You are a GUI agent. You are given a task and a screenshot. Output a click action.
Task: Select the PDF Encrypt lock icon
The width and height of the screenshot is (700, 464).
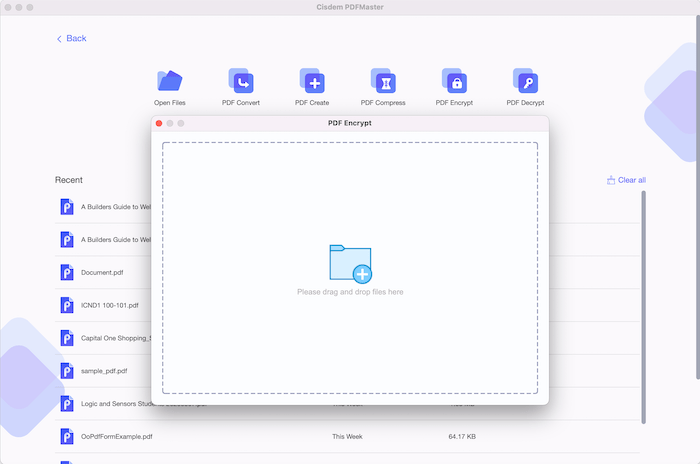(x=454, y=81)
